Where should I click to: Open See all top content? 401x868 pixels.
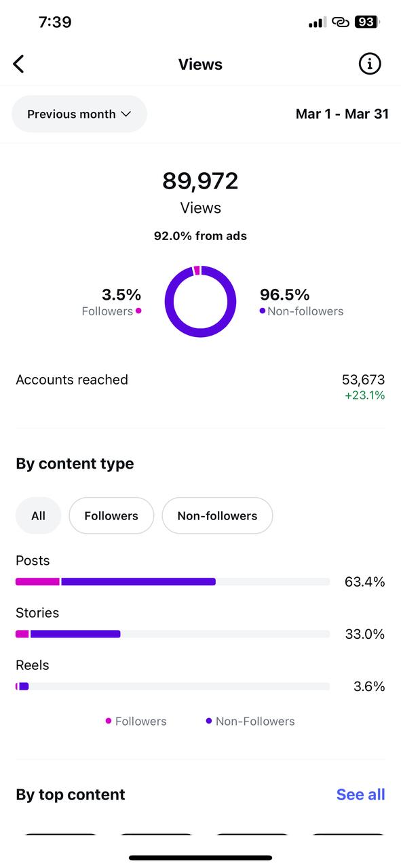360,795
